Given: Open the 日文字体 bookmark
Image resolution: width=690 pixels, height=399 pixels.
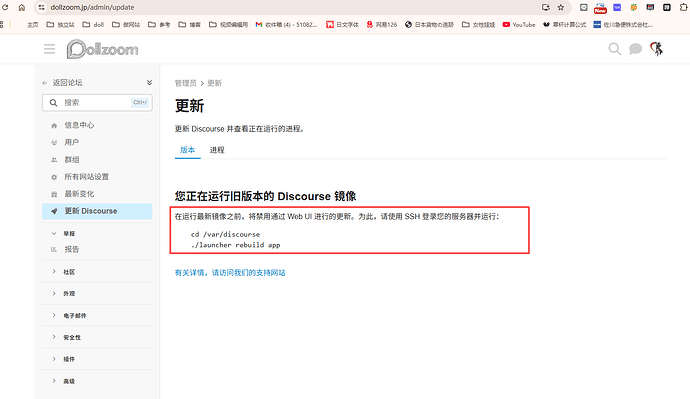Looking at the screenshot, I should tap(342, 25).
